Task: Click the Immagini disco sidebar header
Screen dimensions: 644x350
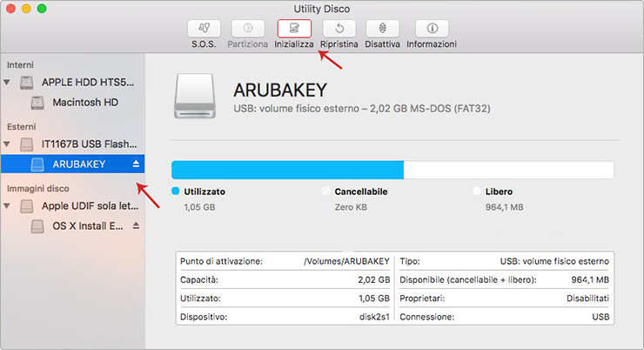Action: pyautogui.click(x=37, y=189)
